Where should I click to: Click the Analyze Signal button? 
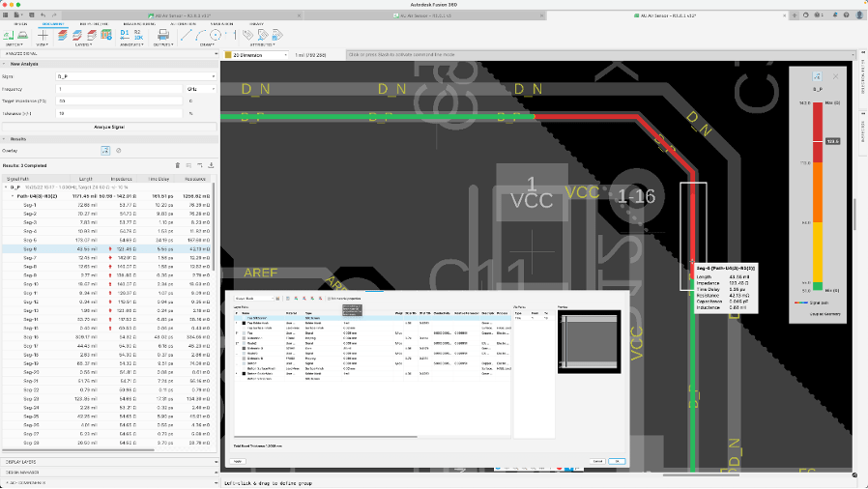pos(109,128)
